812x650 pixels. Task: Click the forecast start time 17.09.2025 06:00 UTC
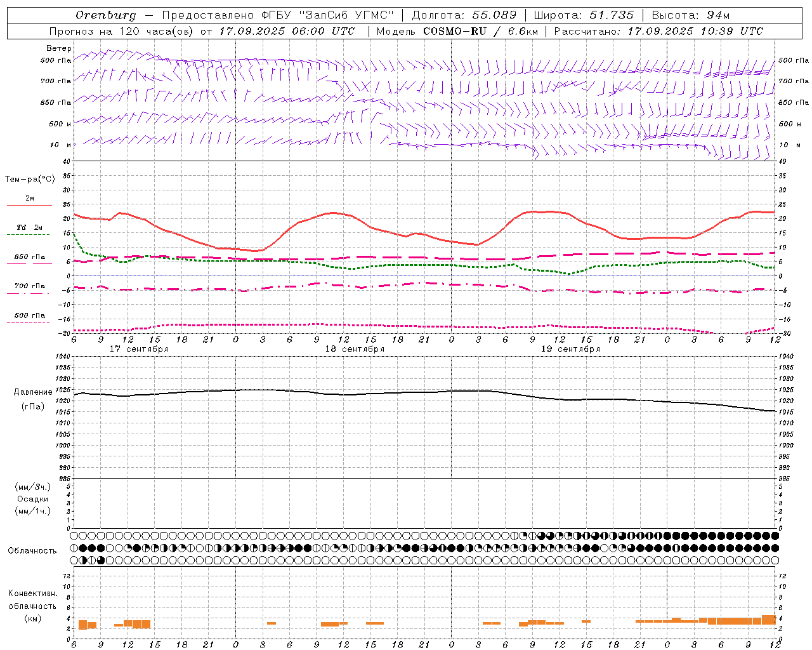click(x=287, y=31)
